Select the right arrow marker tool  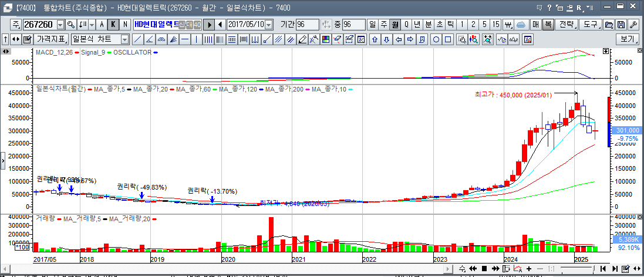click(x=410, y=40)
